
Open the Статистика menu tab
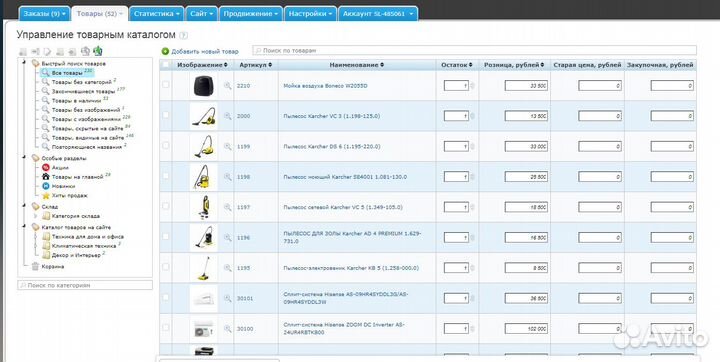click(x=156, y=14)
